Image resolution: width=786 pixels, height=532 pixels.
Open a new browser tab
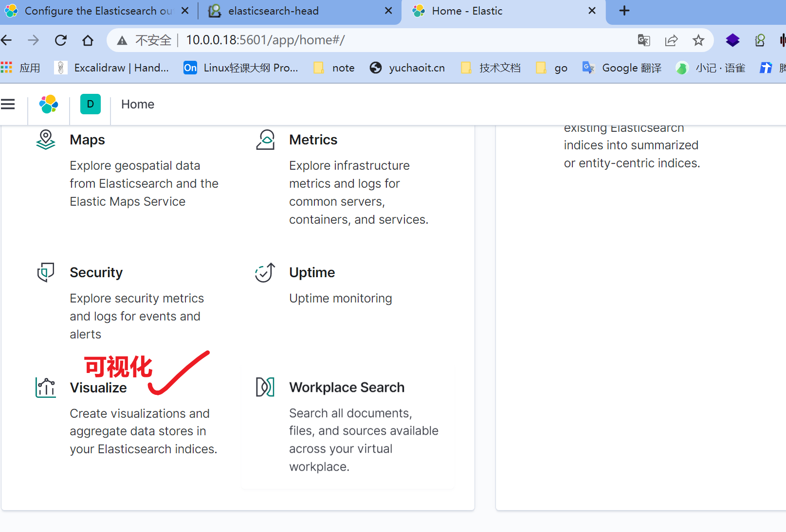point(624,11)
